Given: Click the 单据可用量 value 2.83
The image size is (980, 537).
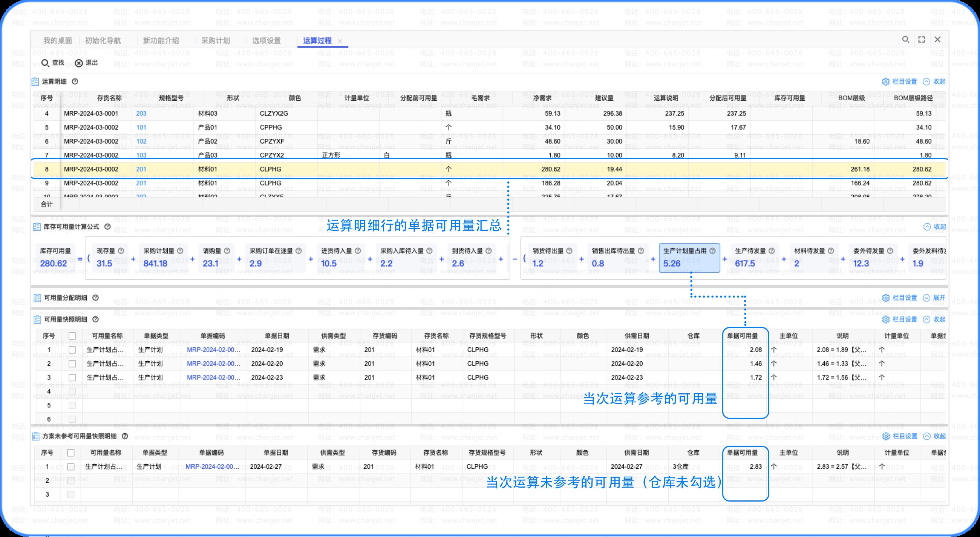Looking at the screenshot, I should [756, 466].
